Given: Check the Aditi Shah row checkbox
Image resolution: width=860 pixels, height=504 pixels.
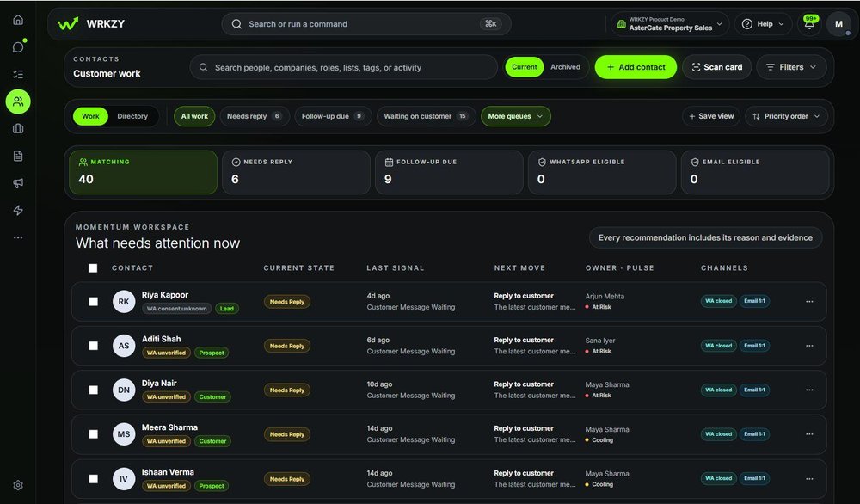Looking at the screenshot, I should click(93, 346).
